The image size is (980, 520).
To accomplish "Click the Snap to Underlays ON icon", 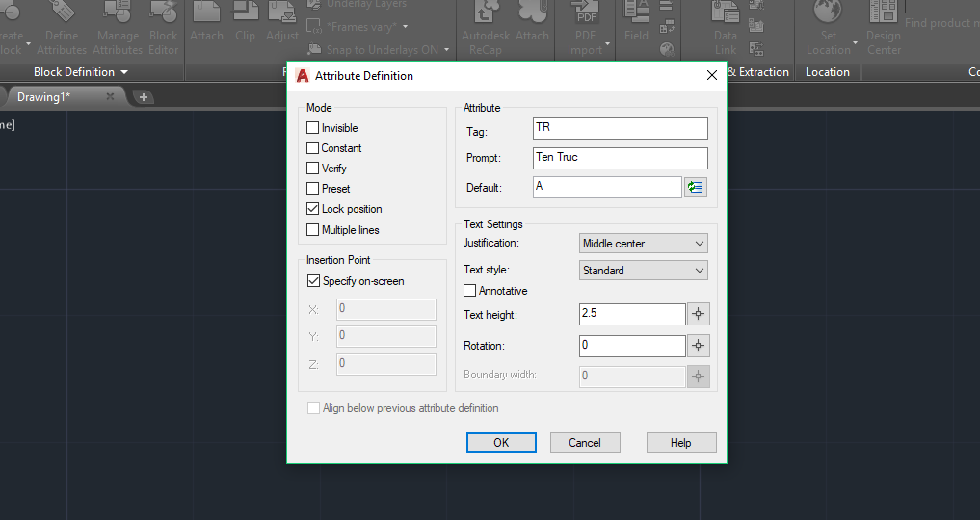I will point(314,49).
